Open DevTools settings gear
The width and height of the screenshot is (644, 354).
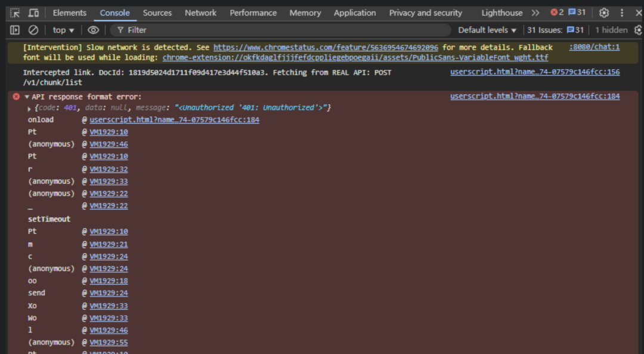604,13
